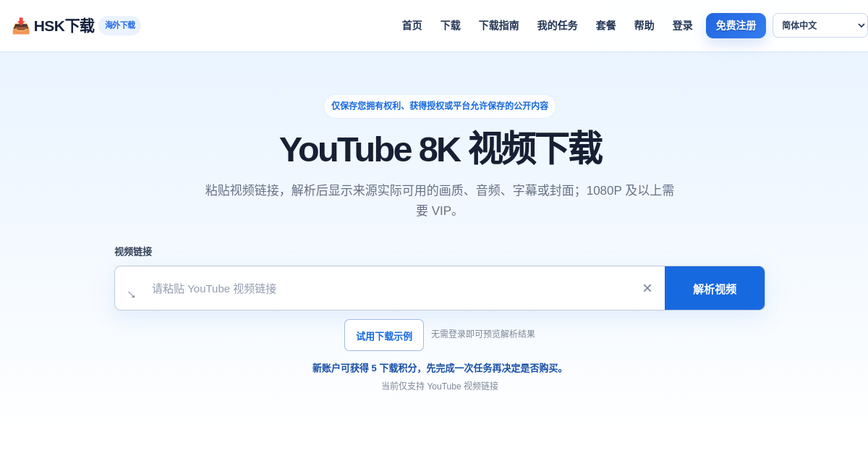Image resolution: width=868 pixels, height=456 pixels.
Task: Open the 简体中文 language dropdown
Action: coord(820,25)
